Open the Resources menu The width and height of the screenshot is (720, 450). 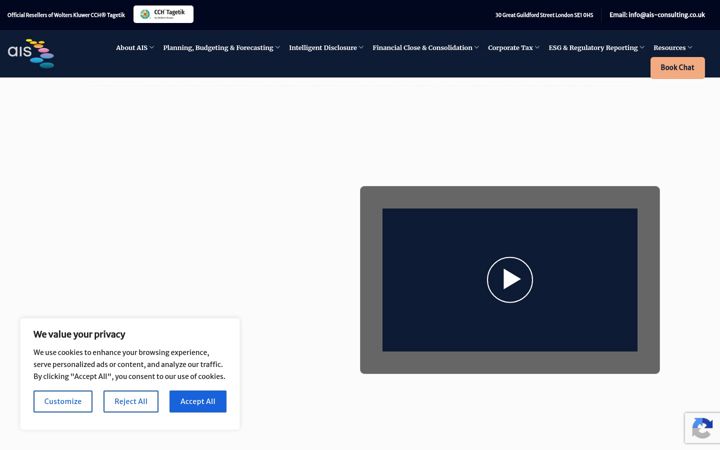pos(669,48)
